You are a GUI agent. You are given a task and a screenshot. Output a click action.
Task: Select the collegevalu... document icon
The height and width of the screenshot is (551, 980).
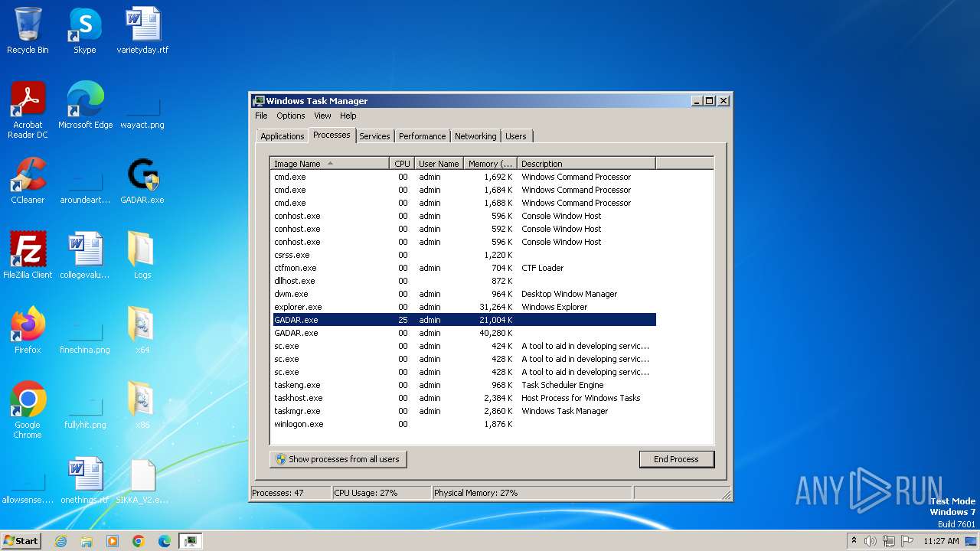point(85,256)
